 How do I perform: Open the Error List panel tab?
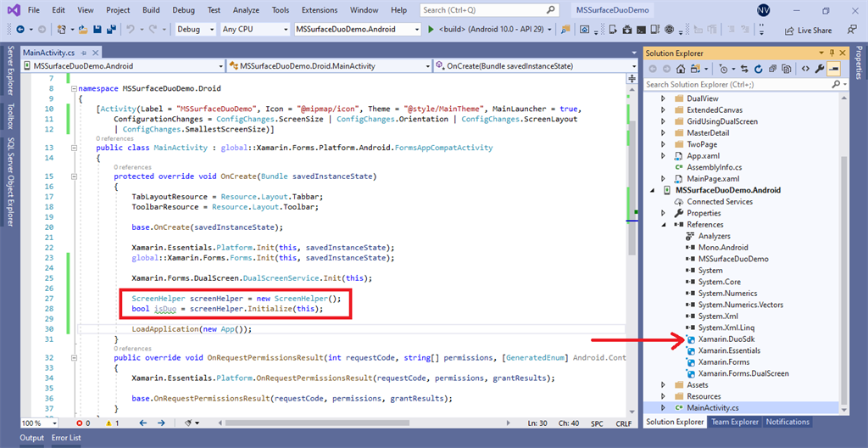[x=66, y=438]
